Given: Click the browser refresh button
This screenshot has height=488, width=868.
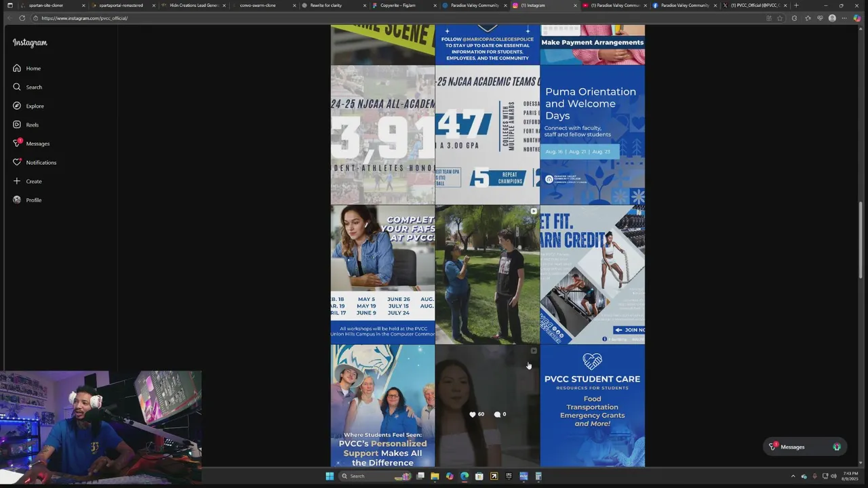Looking at the screenshot, I should [22, 18].
